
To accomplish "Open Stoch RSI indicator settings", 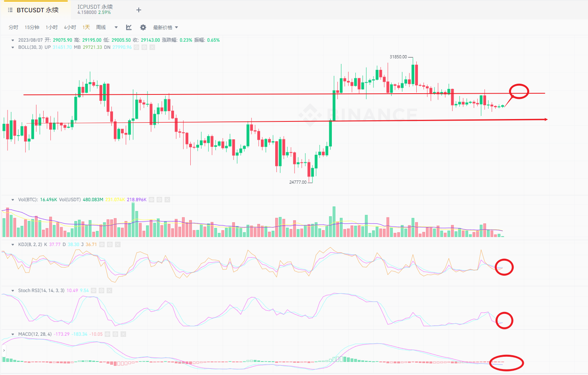I will 102,290.
